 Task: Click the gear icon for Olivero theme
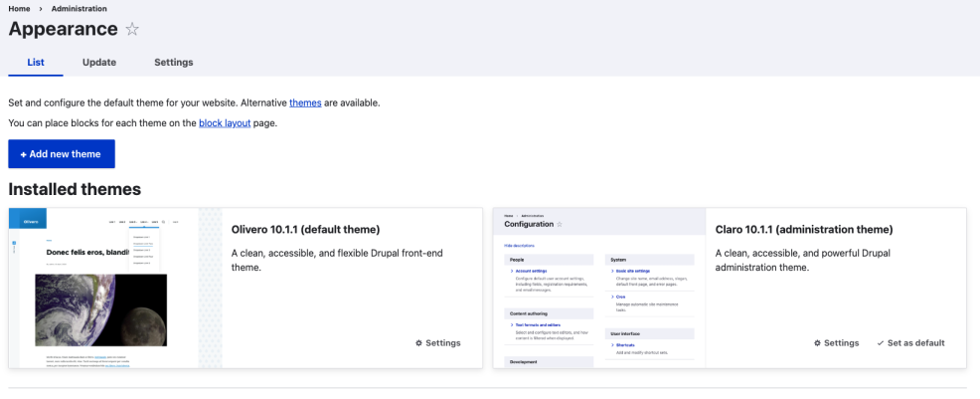coord(418,343)
